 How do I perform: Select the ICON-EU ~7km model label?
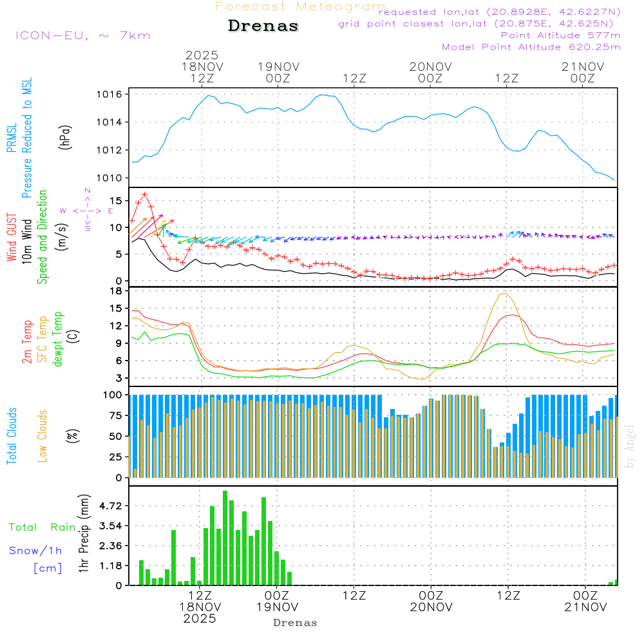click(x=82, y=35)
